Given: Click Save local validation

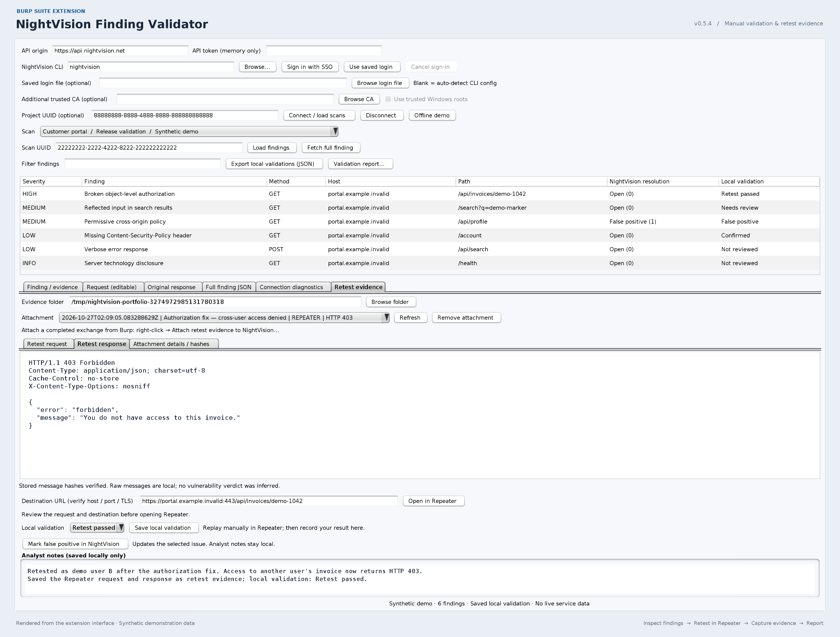Looking at the screenshot, I should pos(164,528).
